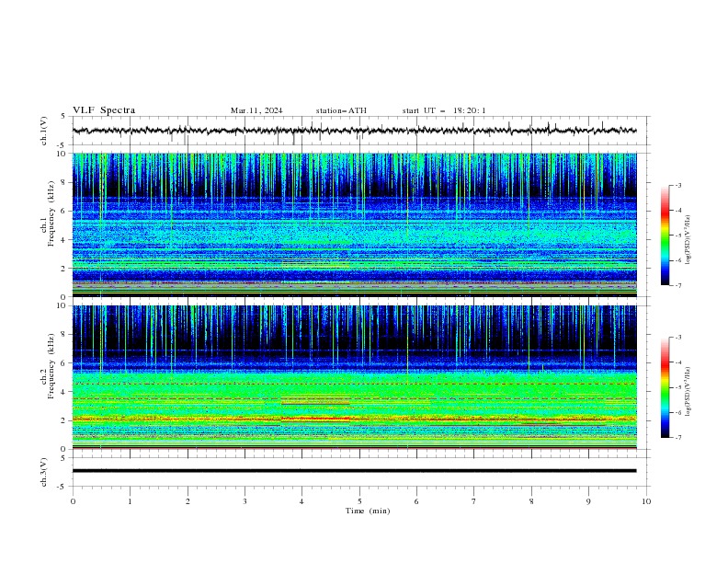Click the ch.1 "Frequency (kHz)" axis label
The height and width of the screenshot is (563, 728).
(x=51, y=213)
